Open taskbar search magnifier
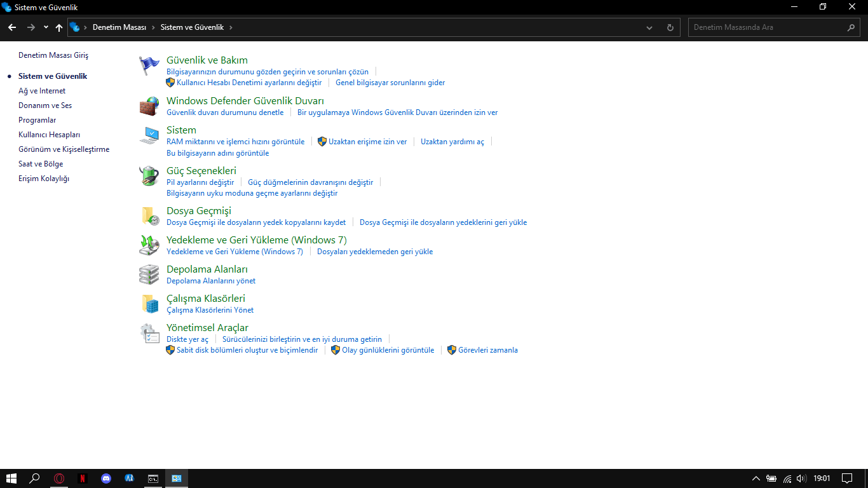Image resolution: width=868 pixels, height=488 pixels. pyautogui.click(x=35, y=478)
